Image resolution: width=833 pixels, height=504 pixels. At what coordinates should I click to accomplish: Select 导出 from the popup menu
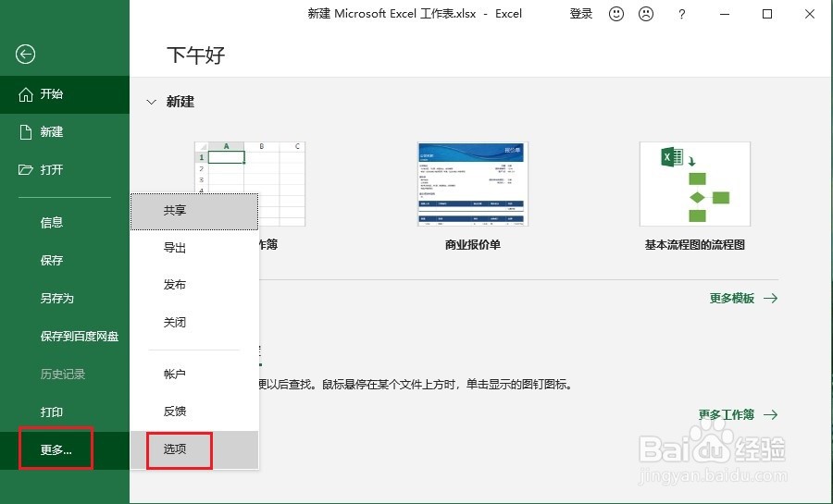(x=194, y=248)
